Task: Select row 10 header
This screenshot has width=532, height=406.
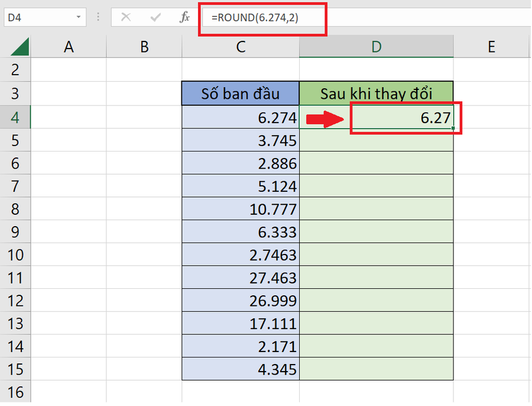Action: pos(15,254)
